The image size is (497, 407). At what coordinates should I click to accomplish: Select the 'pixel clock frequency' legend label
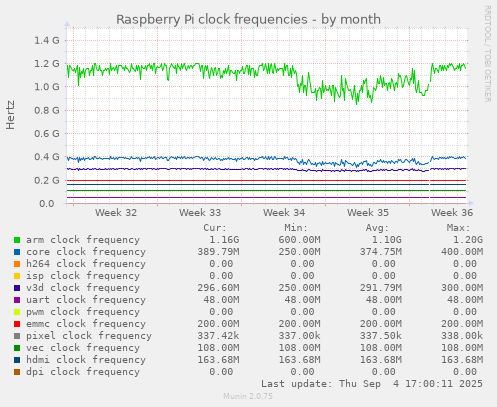[x=89, y=336]
